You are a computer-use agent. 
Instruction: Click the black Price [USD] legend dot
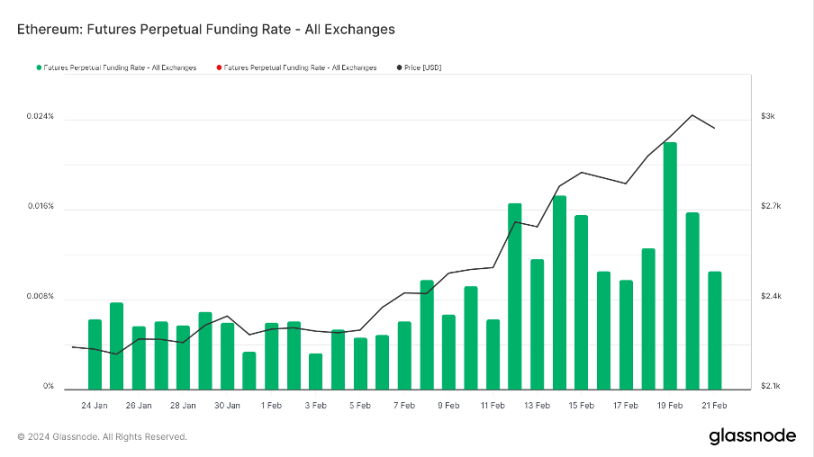(x=399, y=68)
